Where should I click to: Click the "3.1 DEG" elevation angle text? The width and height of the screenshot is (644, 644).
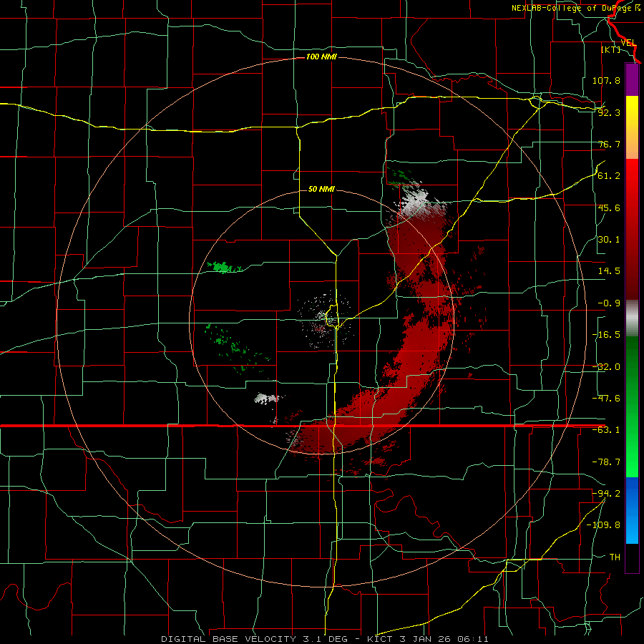tap(325, 639)
